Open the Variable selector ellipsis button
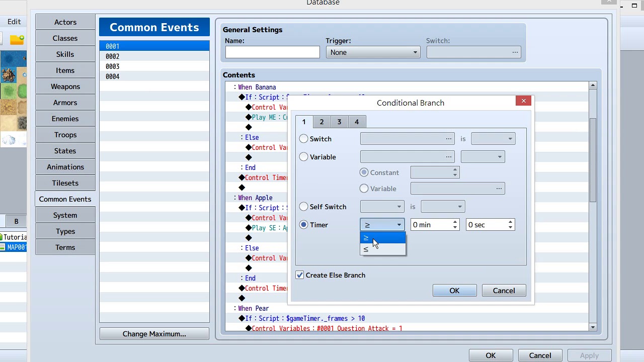 tap(449, 157)
